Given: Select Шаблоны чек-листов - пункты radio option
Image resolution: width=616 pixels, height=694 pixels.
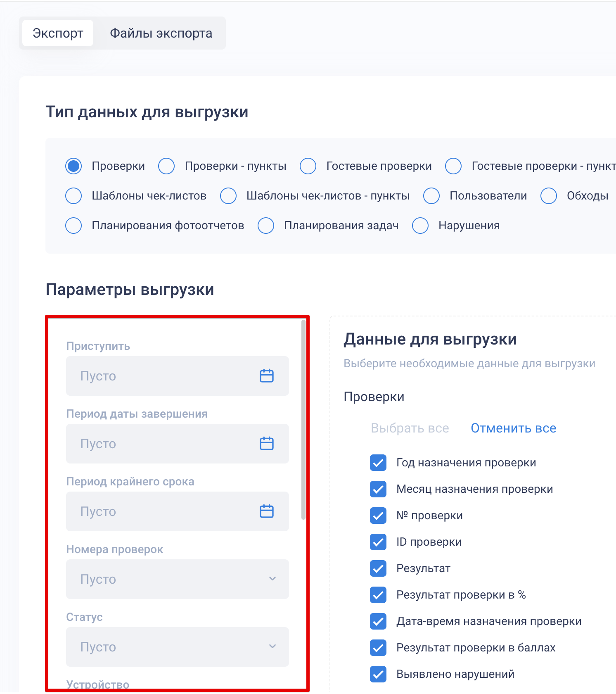Looking at the screenshot, I should 228,196.
